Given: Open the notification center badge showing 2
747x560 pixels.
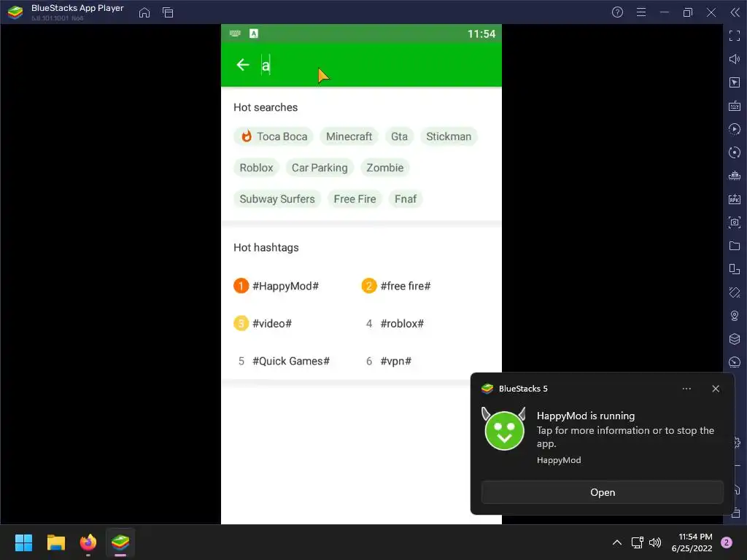Looking at the screenshot, I should pyautogui.click(x=727, y=542).
